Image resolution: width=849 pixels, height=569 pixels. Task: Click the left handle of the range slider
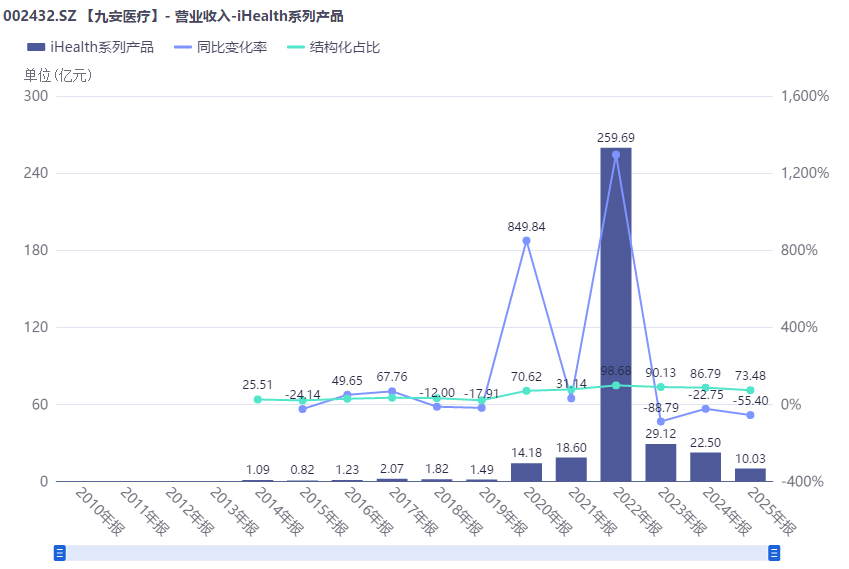coord(60,553)
